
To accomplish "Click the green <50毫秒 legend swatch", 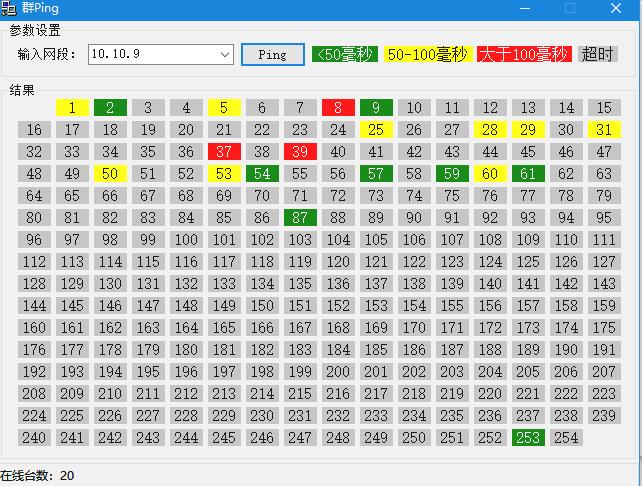I will coord(344,54).
